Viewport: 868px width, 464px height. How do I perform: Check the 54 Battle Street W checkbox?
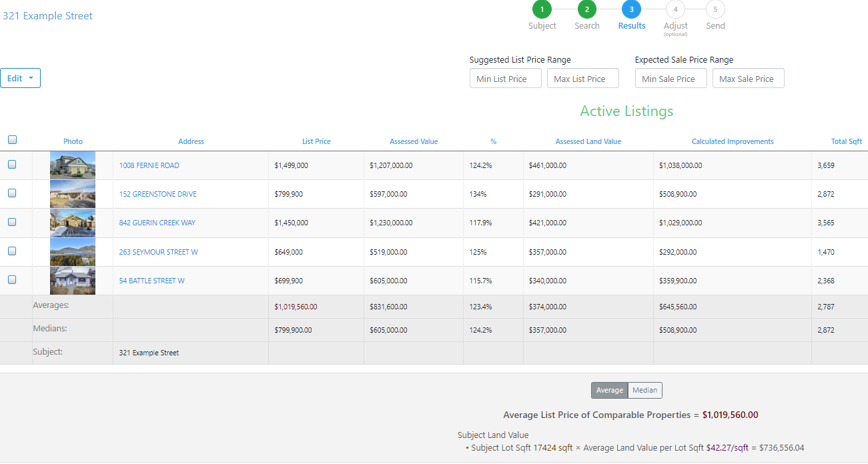point(12,280)
